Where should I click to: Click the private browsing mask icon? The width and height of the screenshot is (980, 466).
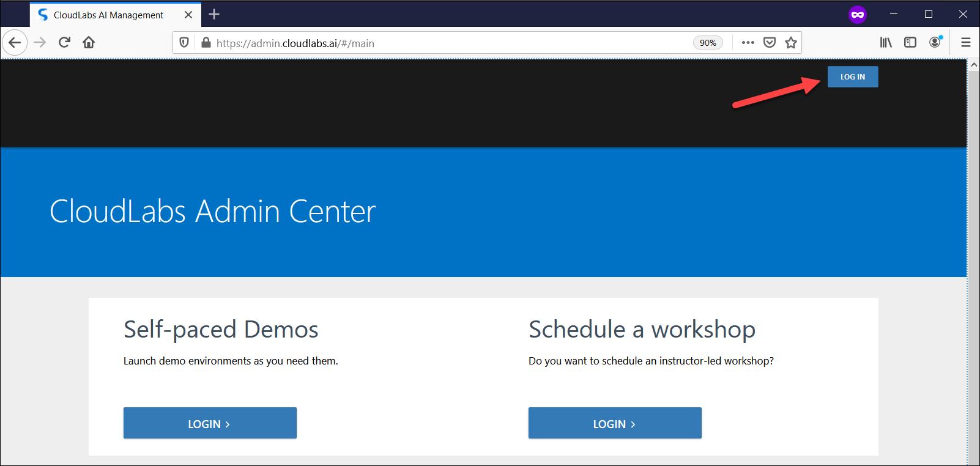(858, 15)
